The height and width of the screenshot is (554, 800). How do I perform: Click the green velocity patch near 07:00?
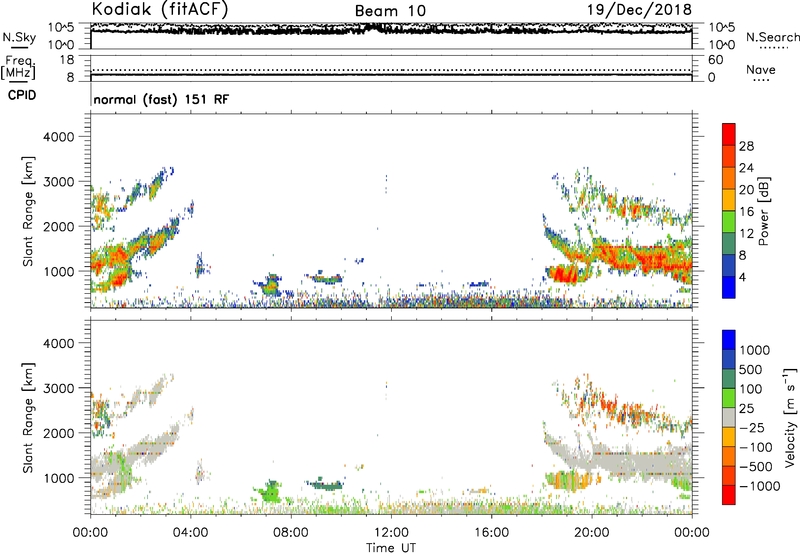point(269,492)
